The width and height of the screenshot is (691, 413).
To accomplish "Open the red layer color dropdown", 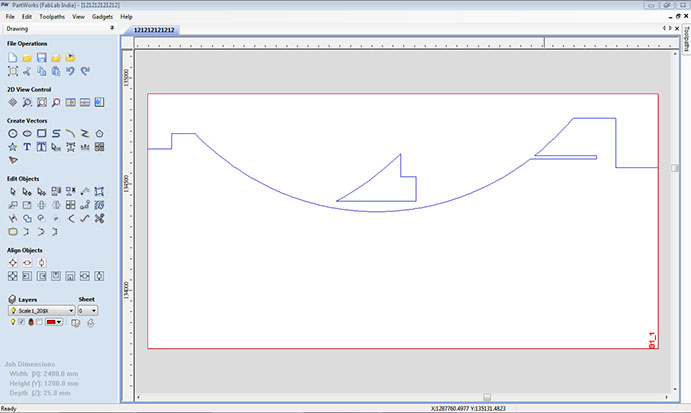I will click(54, 322).
